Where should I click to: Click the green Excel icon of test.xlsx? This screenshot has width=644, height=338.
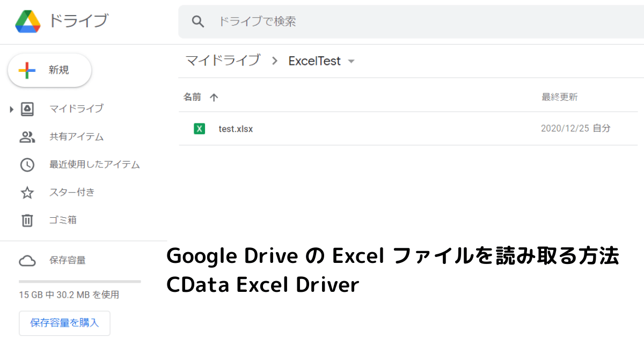(x=199, y=129)
